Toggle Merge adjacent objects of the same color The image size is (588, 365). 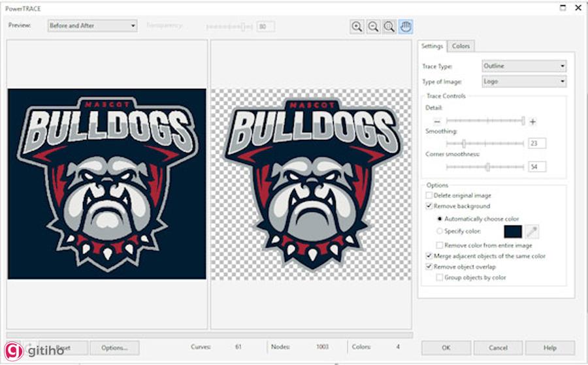[429, 256]
